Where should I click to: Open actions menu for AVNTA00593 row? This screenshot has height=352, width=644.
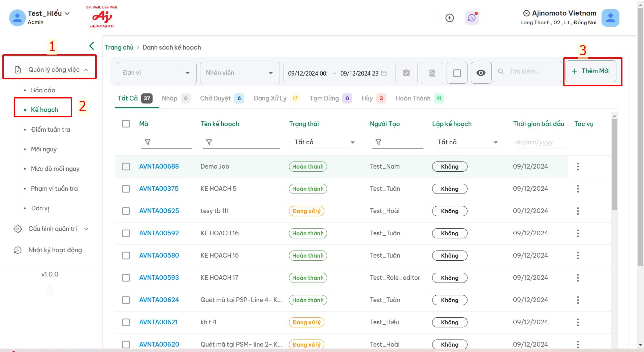click(x=578, y=278)
